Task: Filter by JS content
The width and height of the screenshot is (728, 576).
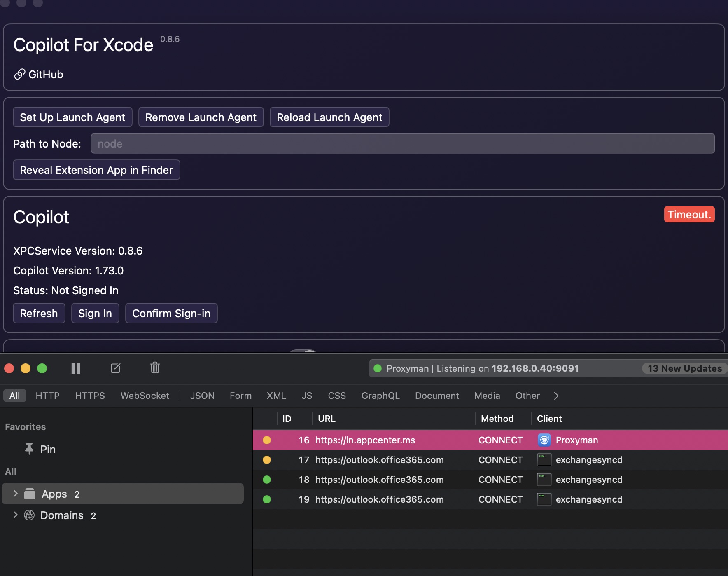Action: [x=307, y=396]
